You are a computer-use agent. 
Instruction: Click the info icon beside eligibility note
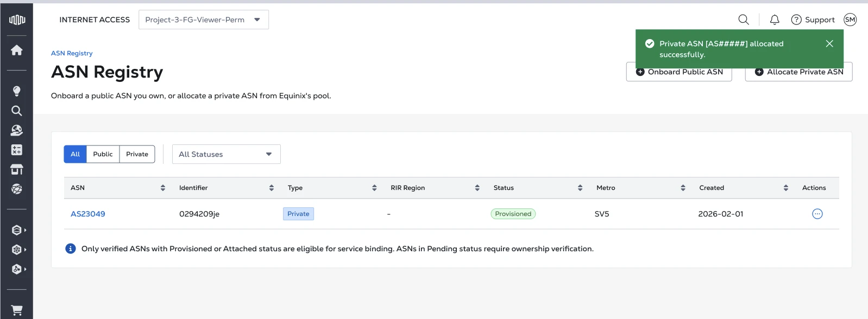(x=71, y=248)
